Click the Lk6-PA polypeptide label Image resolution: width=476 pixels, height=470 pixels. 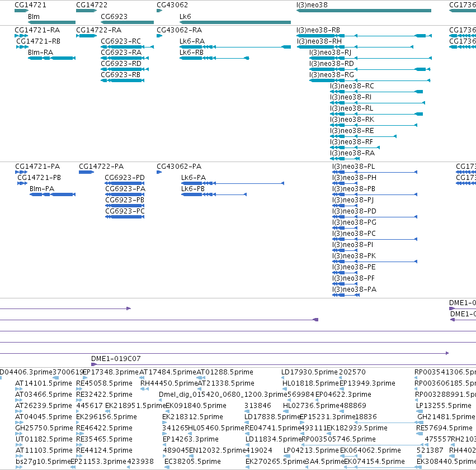pos(194,178)
